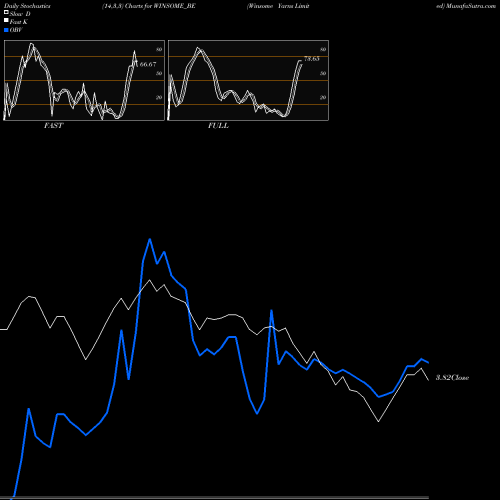Click the end point of the white close line

428,380
